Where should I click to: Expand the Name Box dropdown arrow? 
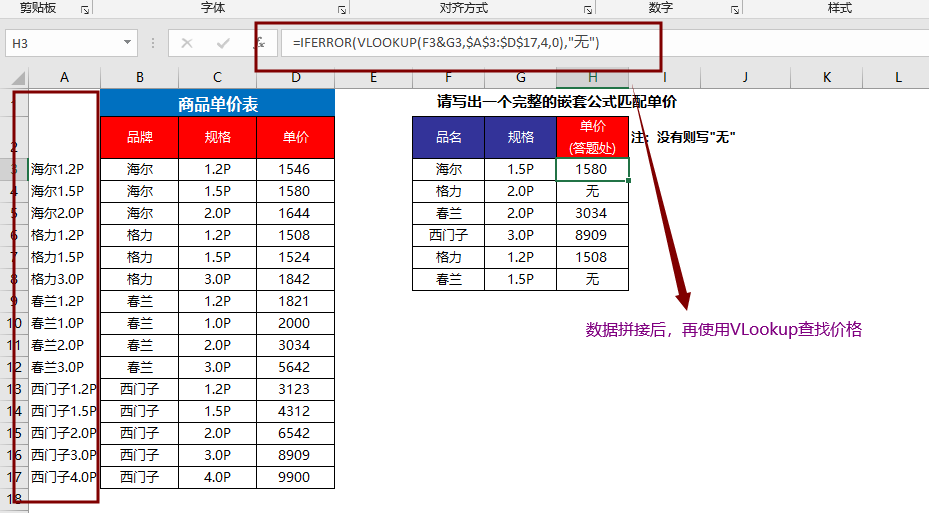click(127, 43)
